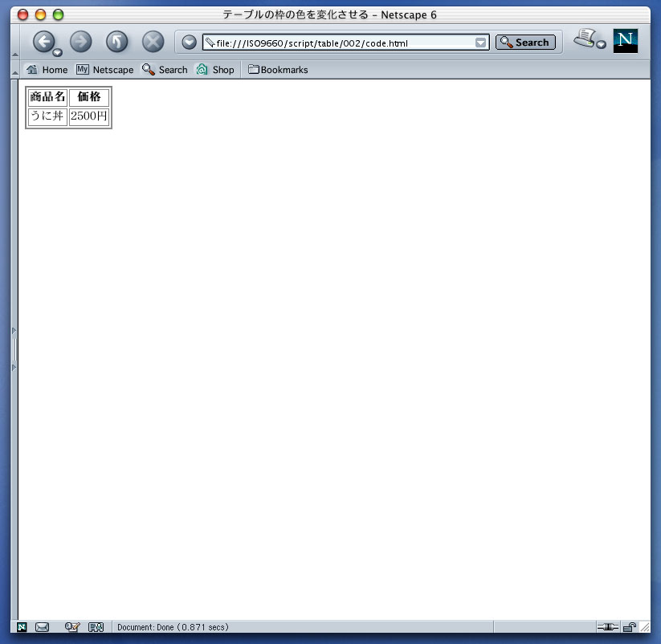
Task: Open Address Book from status bar
Action: pos(96,627)
